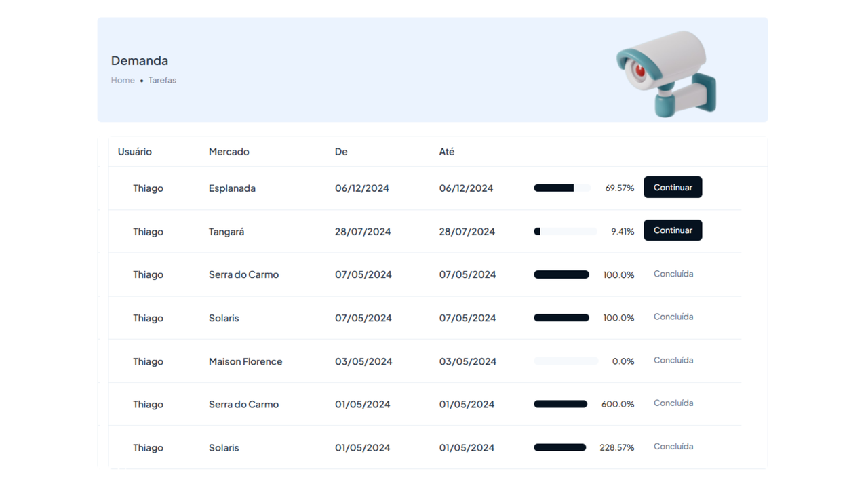Click the De column header
The height and width of the screenshot is (488, 868).
coord(341,152)
